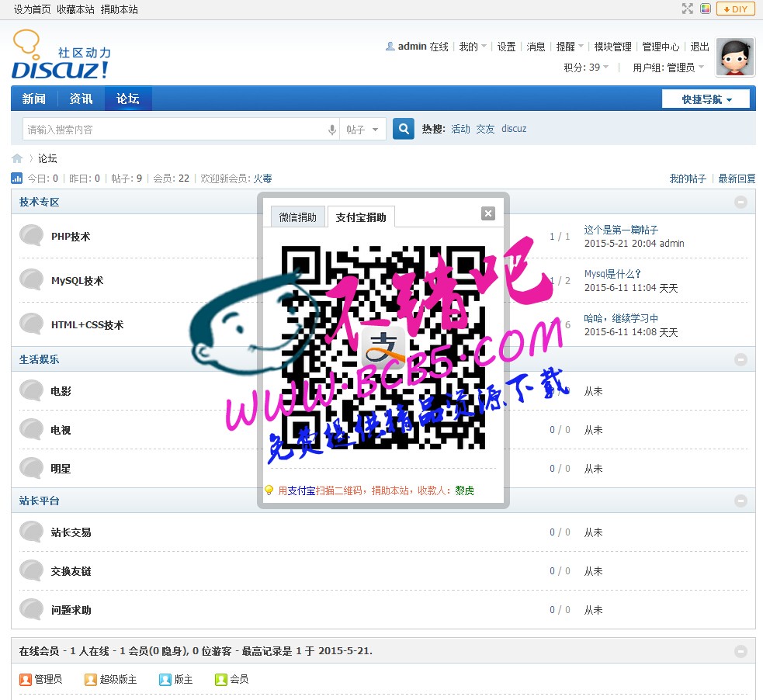Close the donation QR popup

[x=487, y=213]
